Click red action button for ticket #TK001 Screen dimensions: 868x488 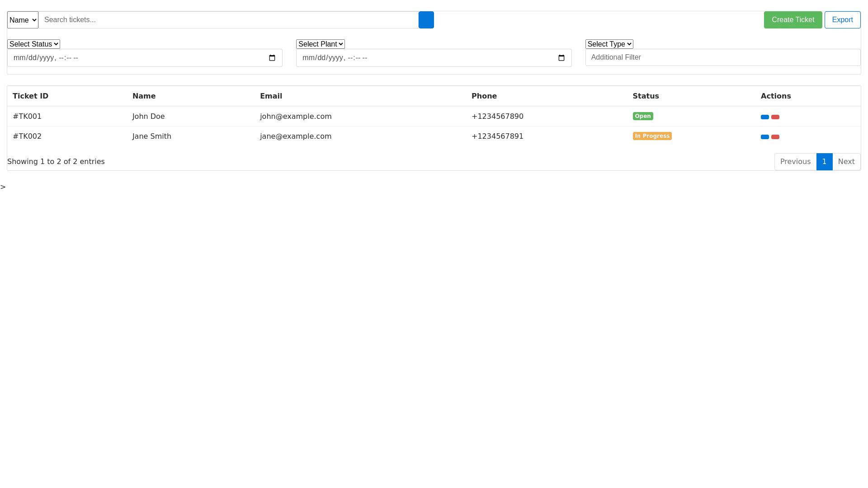pyautogui.click(x=775, y=117)
